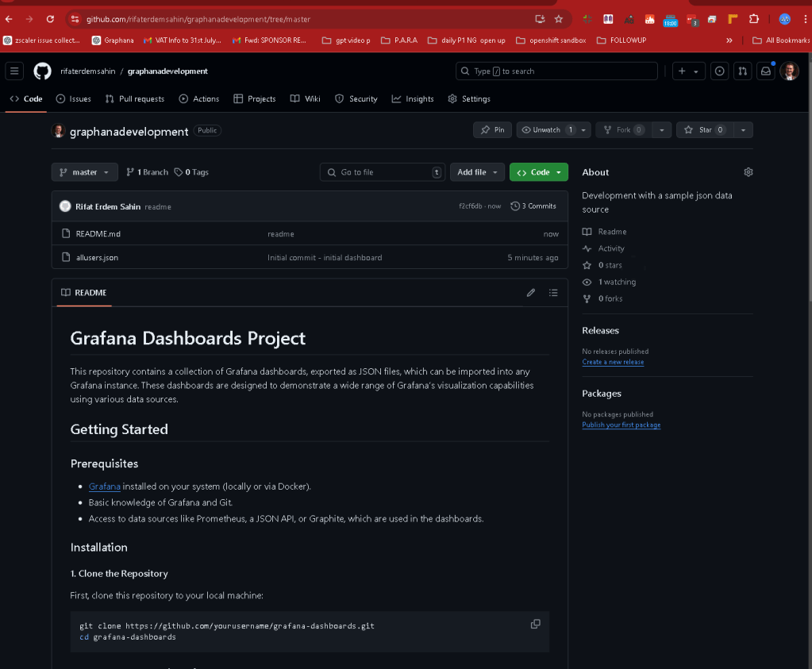
Task: Open the site information icon in address bar
Action: click(75, 19)
